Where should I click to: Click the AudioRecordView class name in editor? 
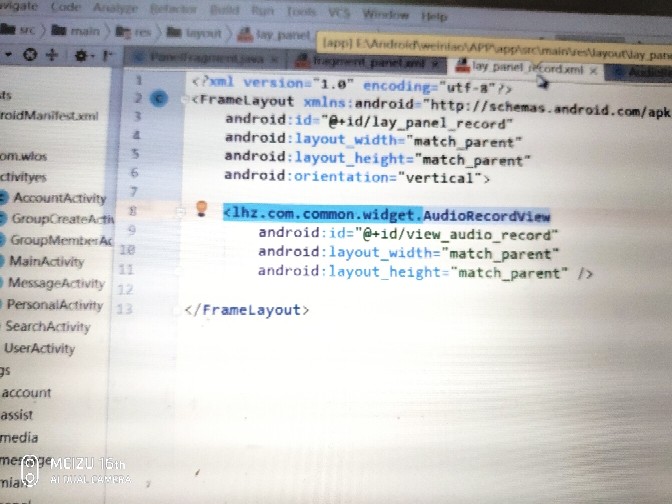tap(486, 216)
